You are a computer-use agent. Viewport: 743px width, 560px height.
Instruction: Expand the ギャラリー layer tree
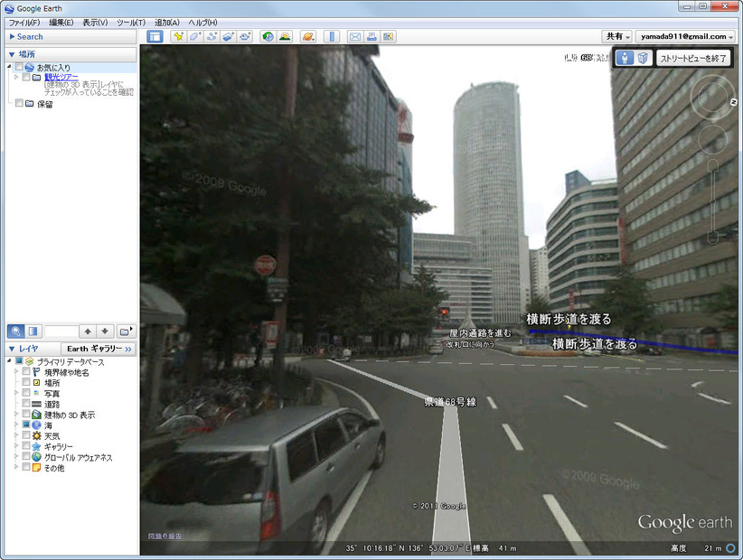point(16,446)
